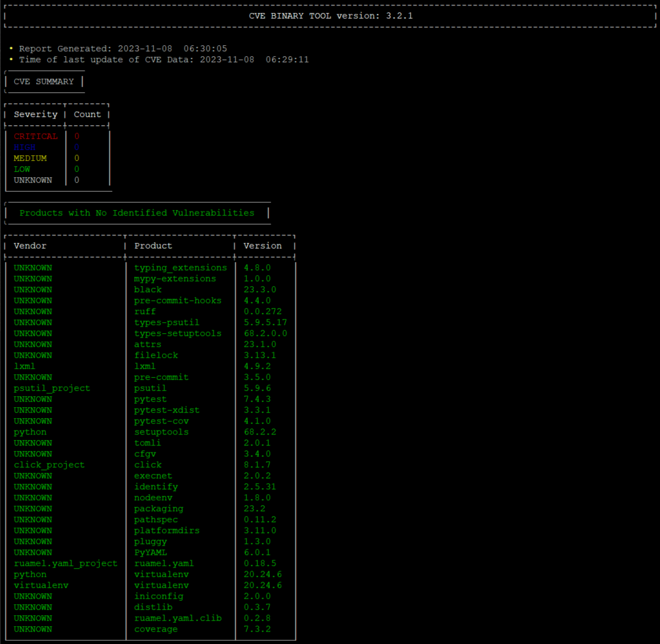Select the Vendor column header
This screenshot has width=660, height=644.
coord(30,245)
